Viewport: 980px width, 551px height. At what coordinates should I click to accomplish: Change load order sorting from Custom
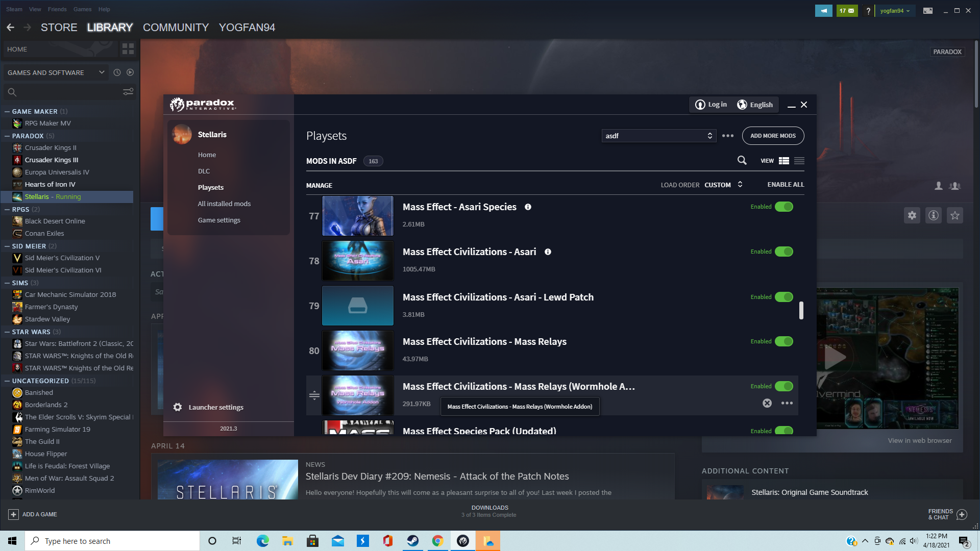pyautogui.click(x=723, y=185)
